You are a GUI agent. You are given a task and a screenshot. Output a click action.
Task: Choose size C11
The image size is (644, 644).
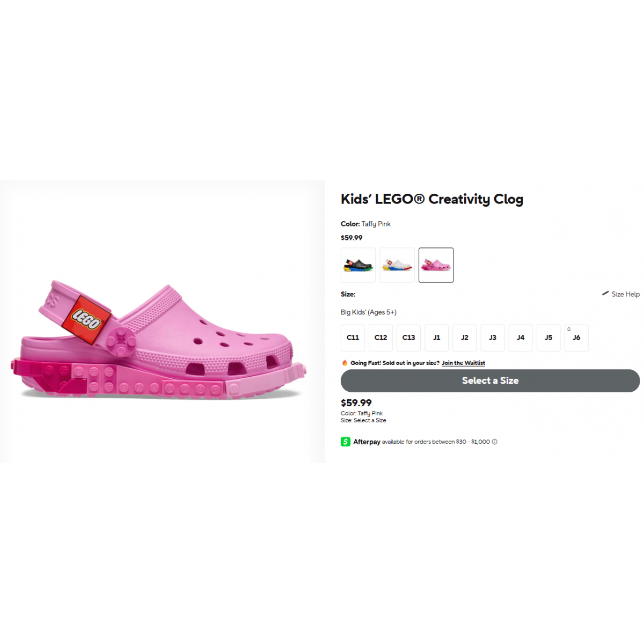click(x=353, y=338)
